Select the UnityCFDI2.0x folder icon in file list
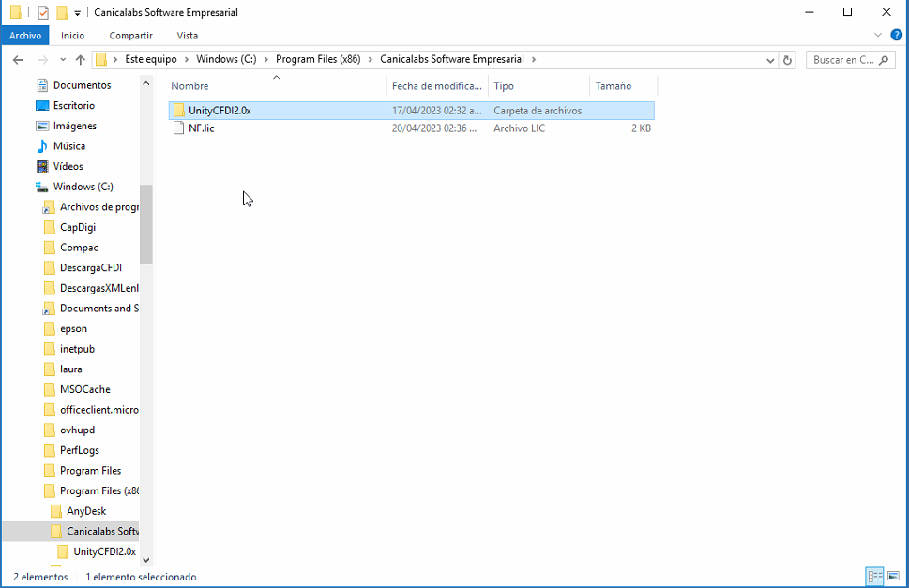 pos(178,110)
